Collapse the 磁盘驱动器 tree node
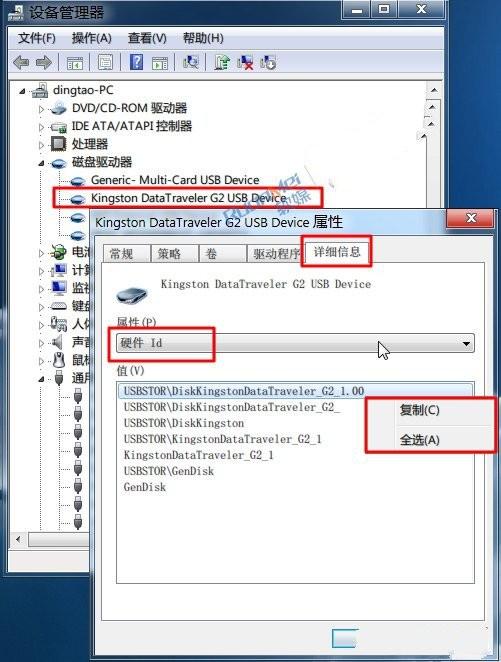Image resolution: width=501 pixels, height=662 pixels. (x=41, y=163)
